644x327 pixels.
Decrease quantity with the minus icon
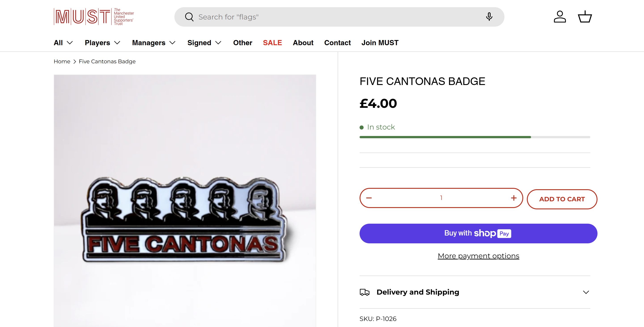pos(369,198)
